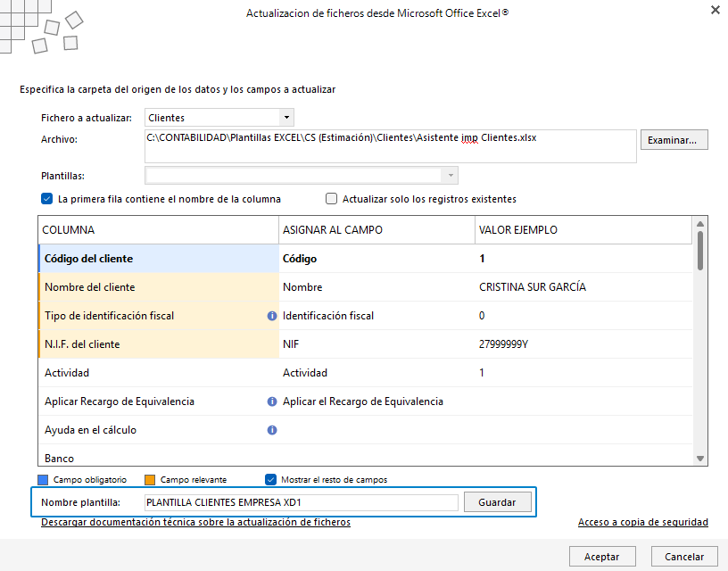The height and width of the screenshot is (571, 728).
Task: Click info icon for Tipo de identificación fiscal
Action: pos(272,316)
